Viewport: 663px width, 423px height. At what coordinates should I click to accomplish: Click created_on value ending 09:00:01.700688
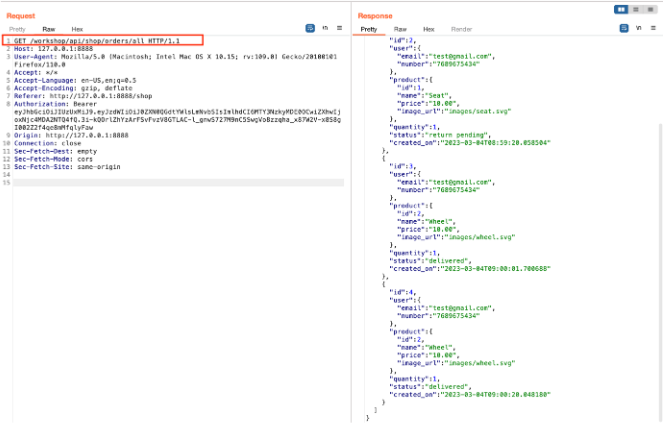tap(496, 269)
